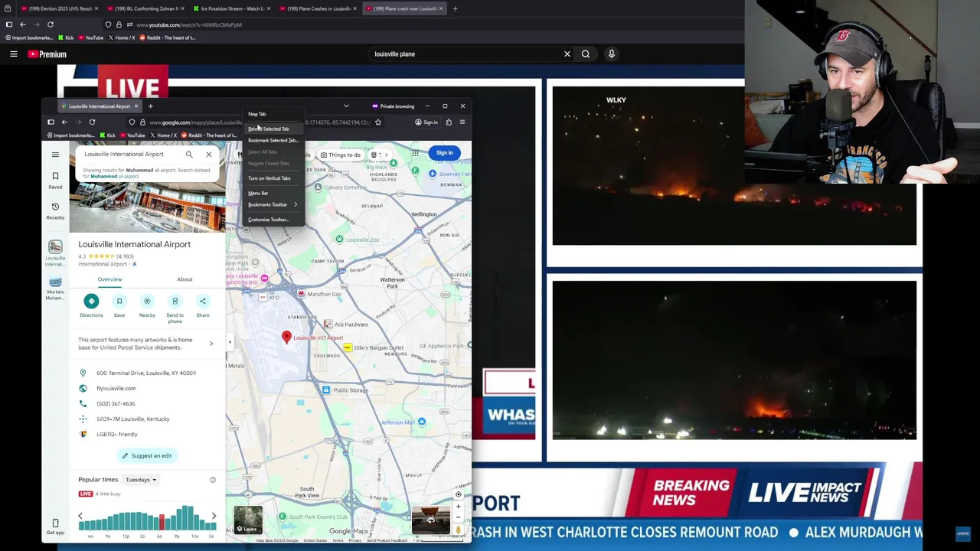The width and height of the screenshot is (980, 551).
Task: Toggle sidebar in Maps browser window
Action: click(51, 122)
